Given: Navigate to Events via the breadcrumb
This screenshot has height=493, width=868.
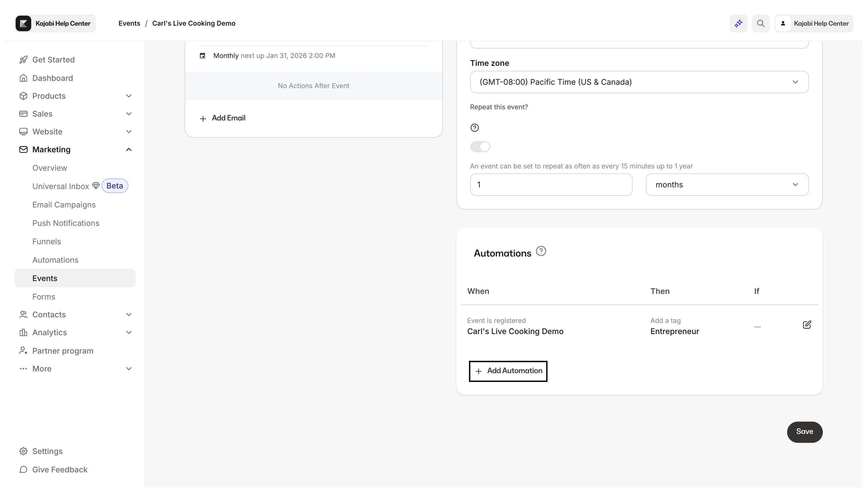Looking at the screenshot, I should coord(129,23).
